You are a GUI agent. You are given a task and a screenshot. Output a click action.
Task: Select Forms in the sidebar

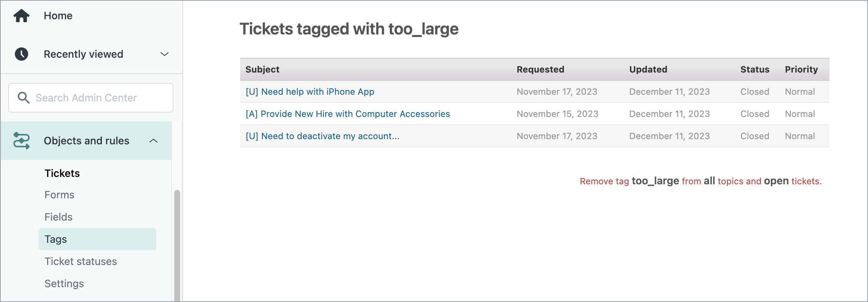tap(59, 195)
